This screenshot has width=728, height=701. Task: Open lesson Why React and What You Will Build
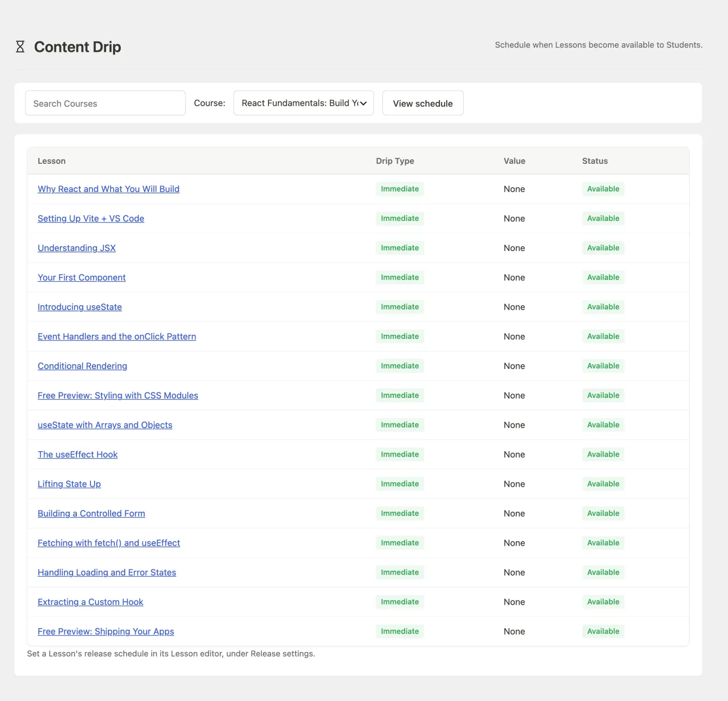[x=108, y=189]
